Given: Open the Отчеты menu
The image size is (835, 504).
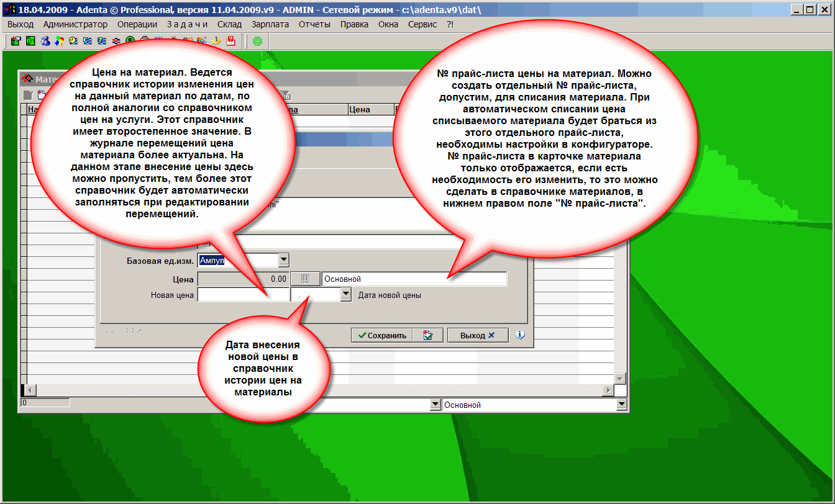Looking at the screenshot, I should pos(314,24).
